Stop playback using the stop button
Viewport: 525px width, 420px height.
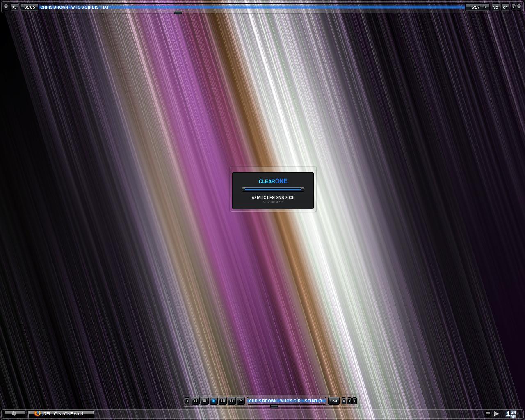(205, 401)
